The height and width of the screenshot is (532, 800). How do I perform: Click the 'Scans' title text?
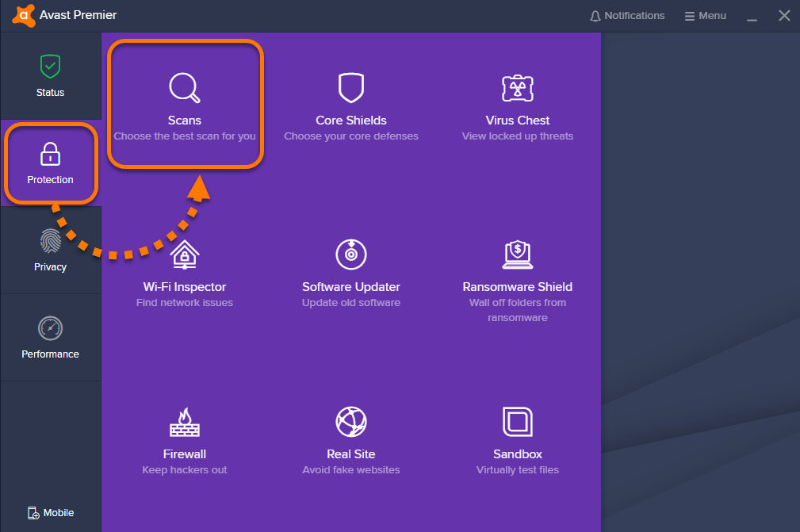[185, 121]
